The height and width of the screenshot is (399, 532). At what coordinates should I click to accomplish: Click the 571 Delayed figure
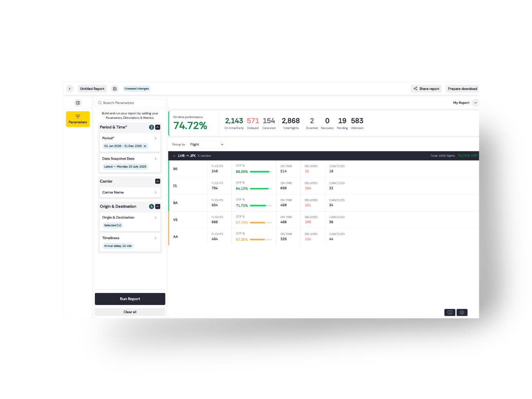pos(253,121)
